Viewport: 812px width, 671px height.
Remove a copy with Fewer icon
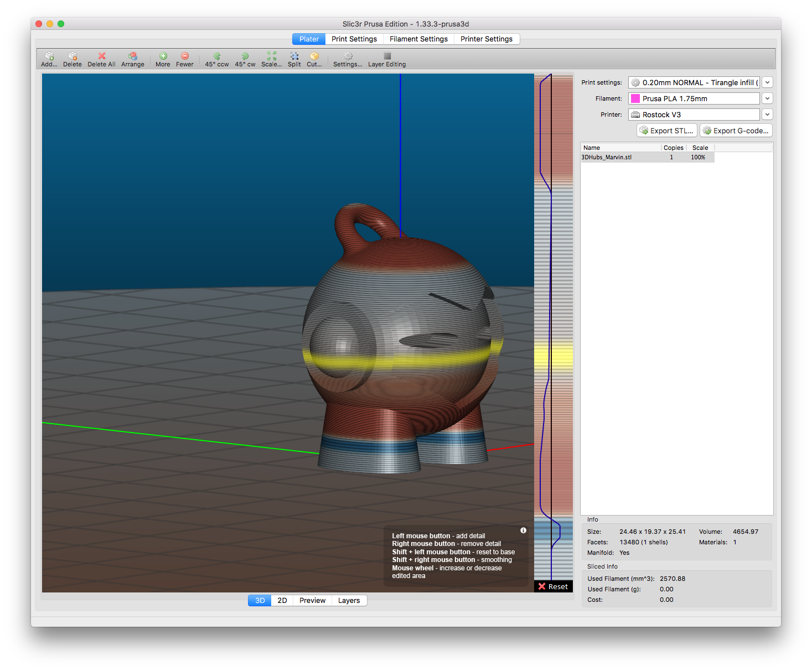[185, 56]
